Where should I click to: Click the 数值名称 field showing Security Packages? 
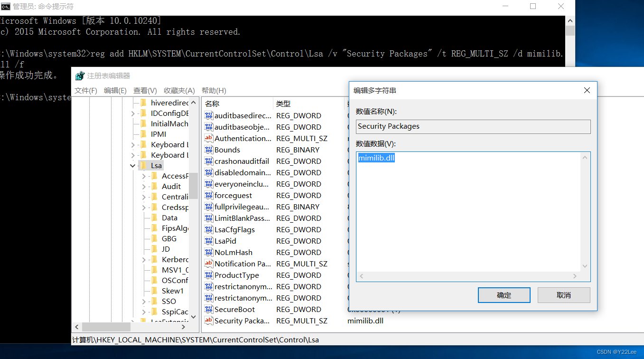(473, 126)
